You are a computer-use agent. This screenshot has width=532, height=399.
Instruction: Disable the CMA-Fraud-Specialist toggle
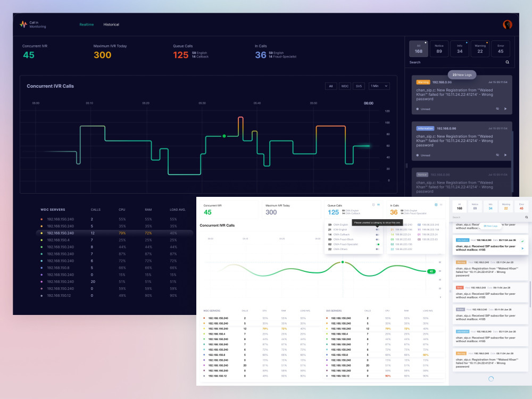click(x=378, y=244)
